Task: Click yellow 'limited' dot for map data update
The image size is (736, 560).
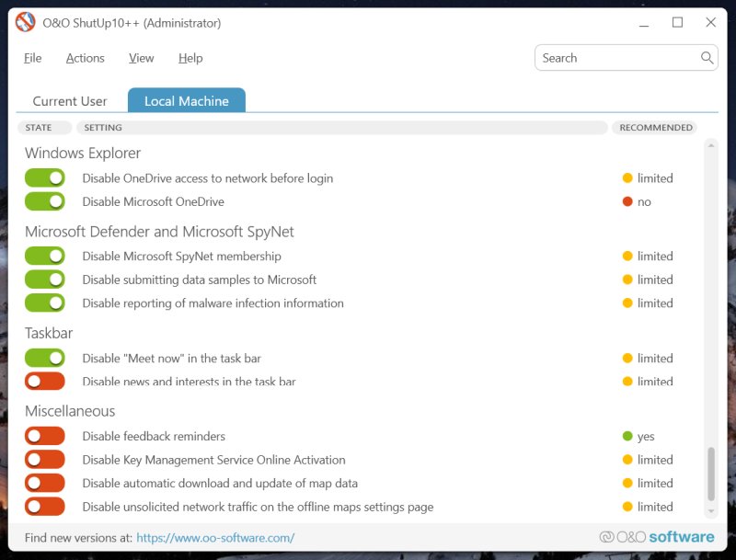Action: pyautogui.click(x=627, y=484)
